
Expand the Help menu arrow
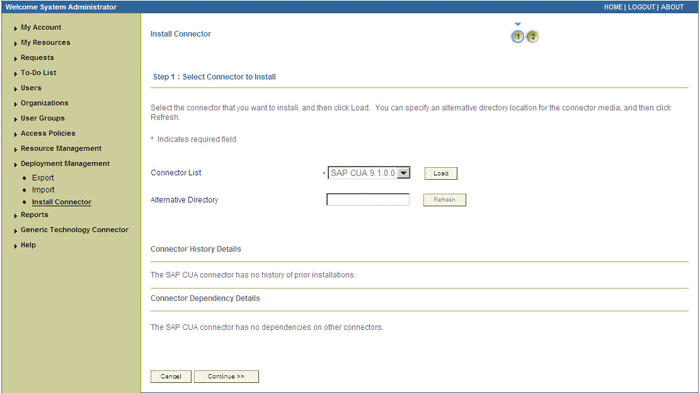(15, 246)
